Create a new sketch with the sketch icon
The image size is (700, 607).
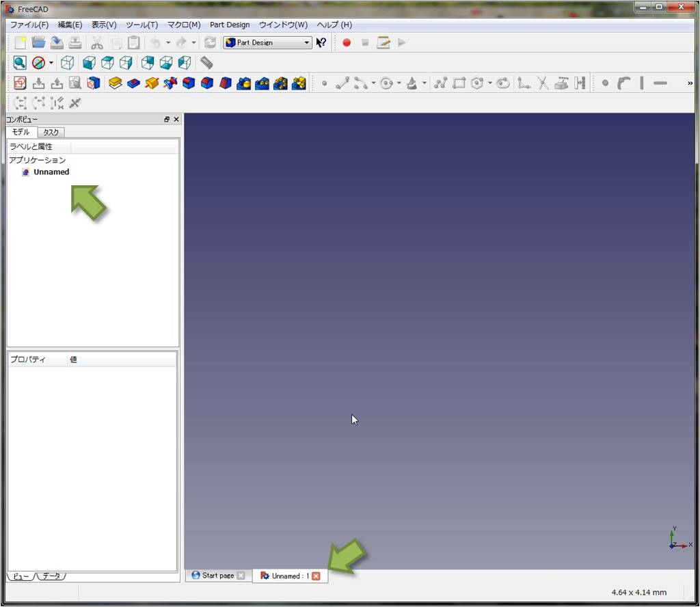20,83
